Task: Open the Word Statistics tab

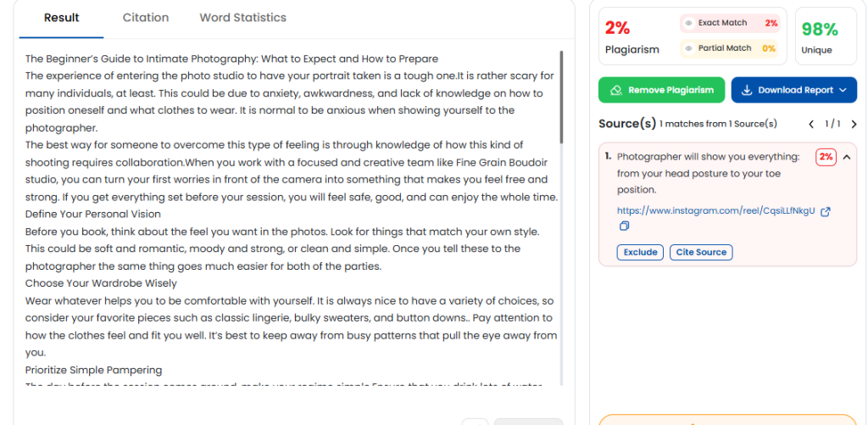Action: click(x=243, y=18)
